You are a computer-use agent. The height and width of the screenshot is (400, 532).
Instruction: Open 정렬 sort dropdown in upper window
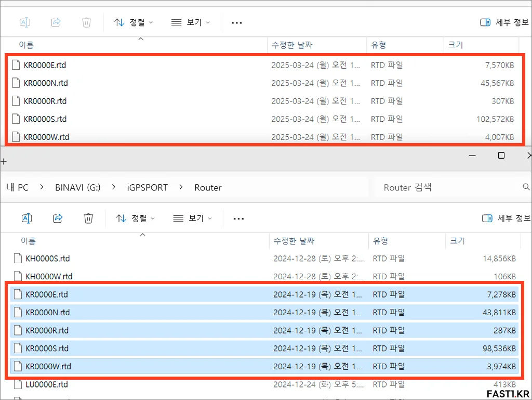tap(134, 22)
